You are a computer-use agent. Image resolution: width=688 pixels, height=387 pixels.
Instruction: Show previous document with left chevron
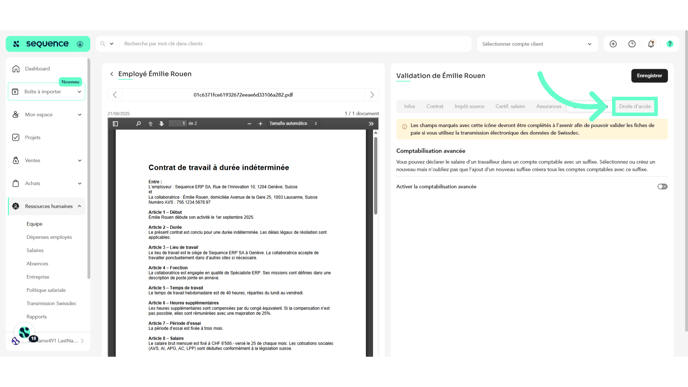(115, 95)
